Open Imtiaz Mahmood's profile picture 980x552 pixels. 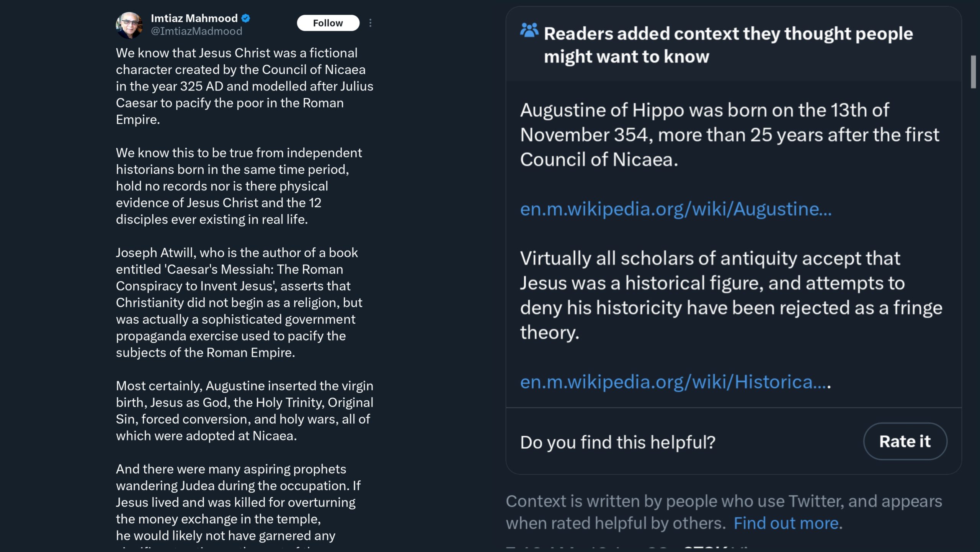click(x=129, y=25)
